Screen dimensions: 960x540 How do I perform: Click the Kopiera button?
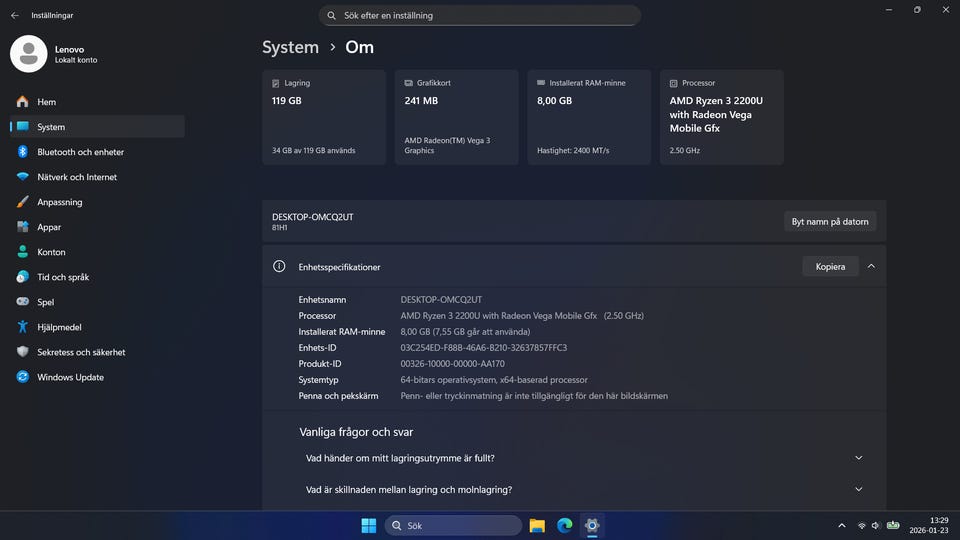[830, 266]
